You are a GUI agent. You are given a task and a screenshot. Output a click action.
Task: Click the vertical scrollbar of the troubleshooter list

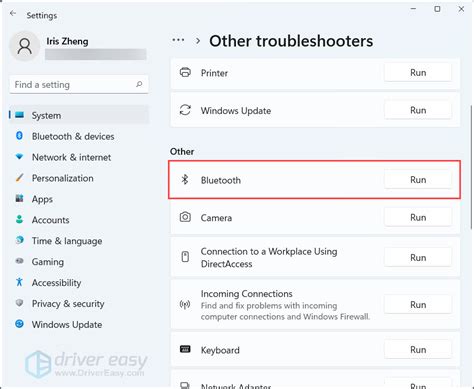(471, 167)
